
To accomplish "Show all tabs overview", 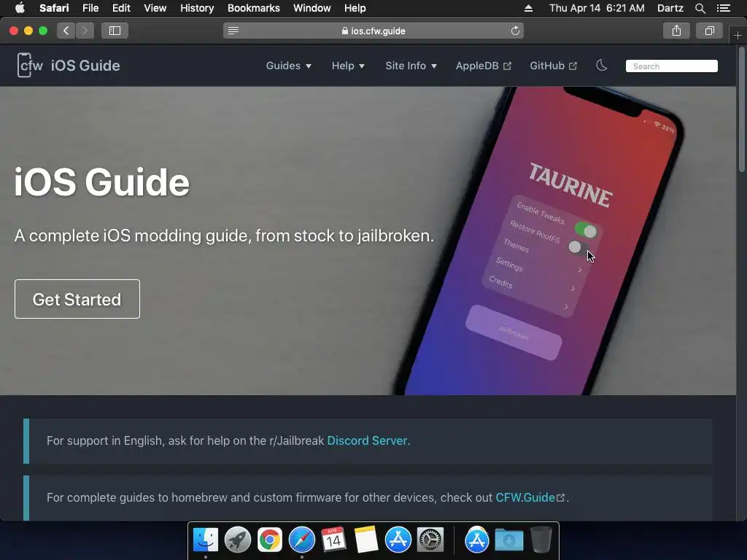I will pos(709,31).
